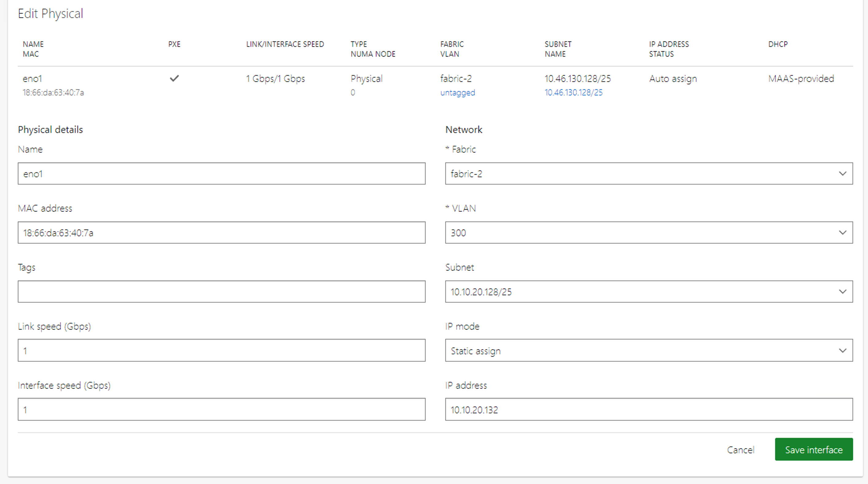
Task: Click the Interface speed (Gbps) field
Action: (221, 410)
